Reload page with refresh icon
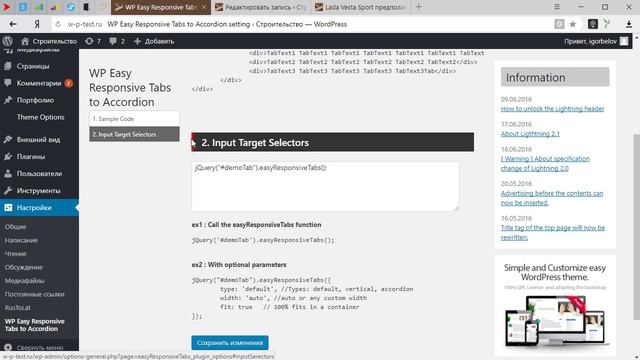The image size is (640, 360). [58, 24]
